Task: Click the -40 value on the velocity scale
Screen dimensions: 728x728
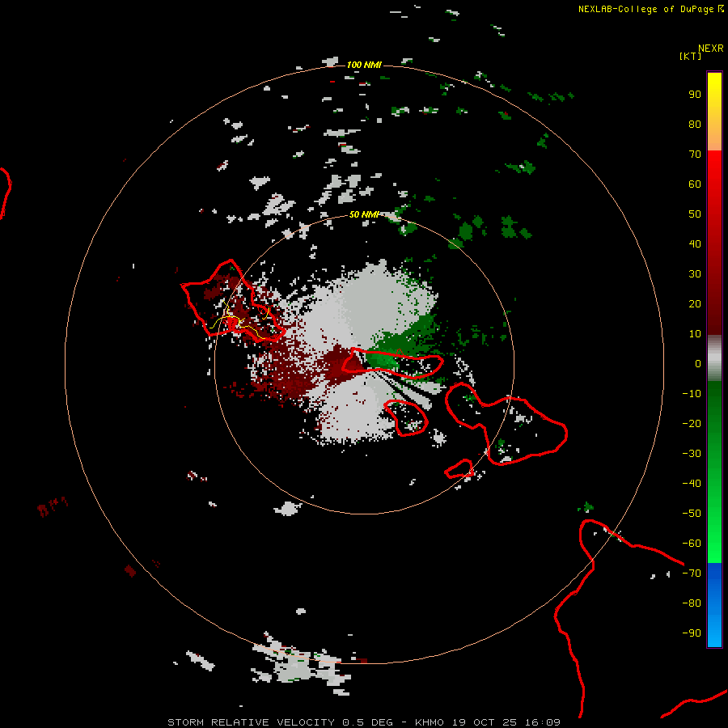Action: pyautogui.click(x=692, y=484)
